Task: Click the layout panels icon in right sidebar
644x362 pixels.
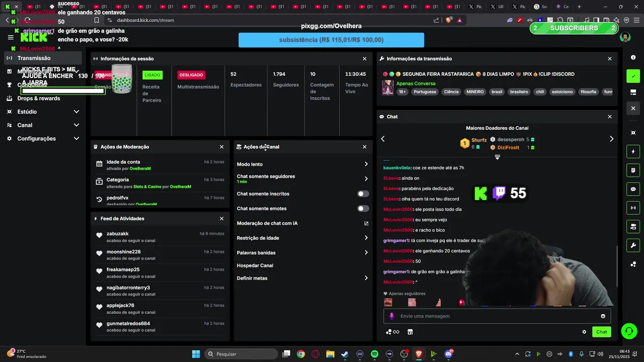Action: (633, 92)
